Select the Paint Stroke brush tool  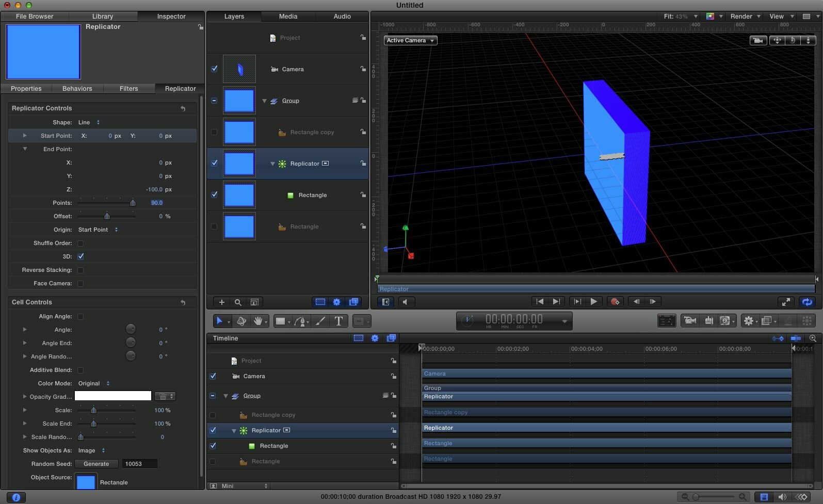click(320, 321)
